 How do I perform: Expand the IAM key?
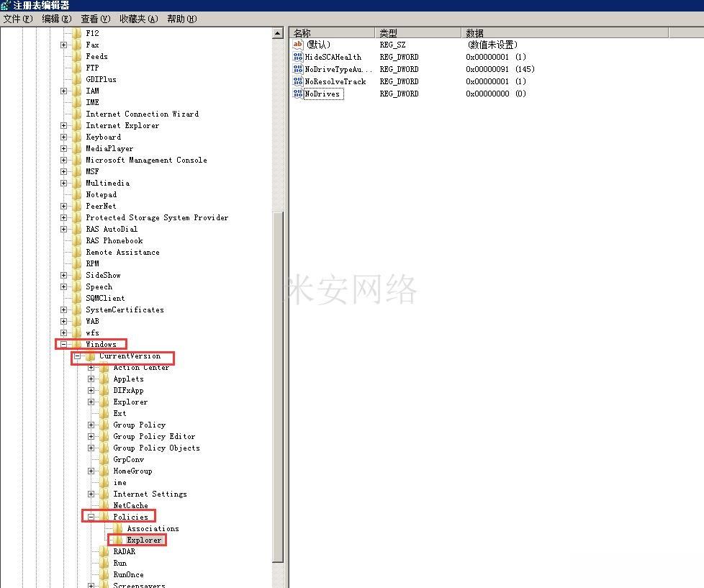(64, 91)
